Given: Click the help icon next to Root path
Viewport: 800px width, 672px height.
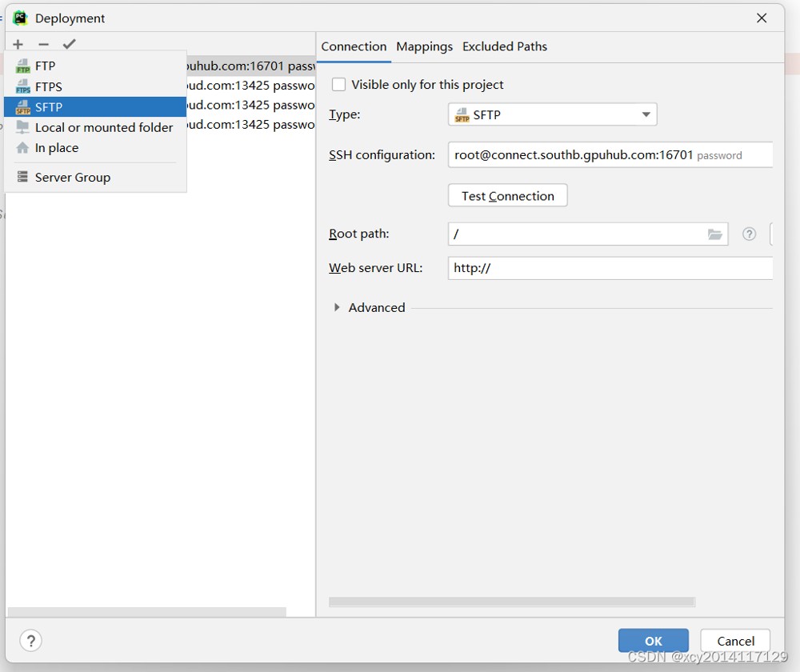Looking at the screenshot, I should tap(749, 234).
